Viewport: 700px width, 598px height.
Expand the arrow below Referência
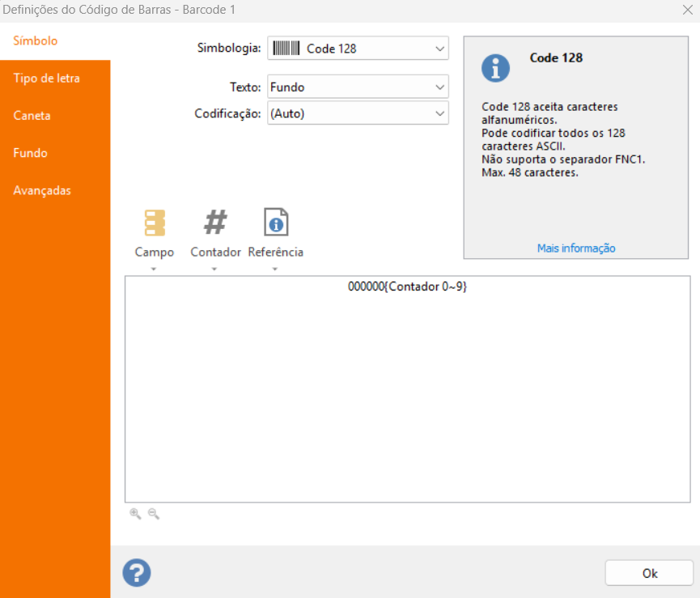[276, 269]
